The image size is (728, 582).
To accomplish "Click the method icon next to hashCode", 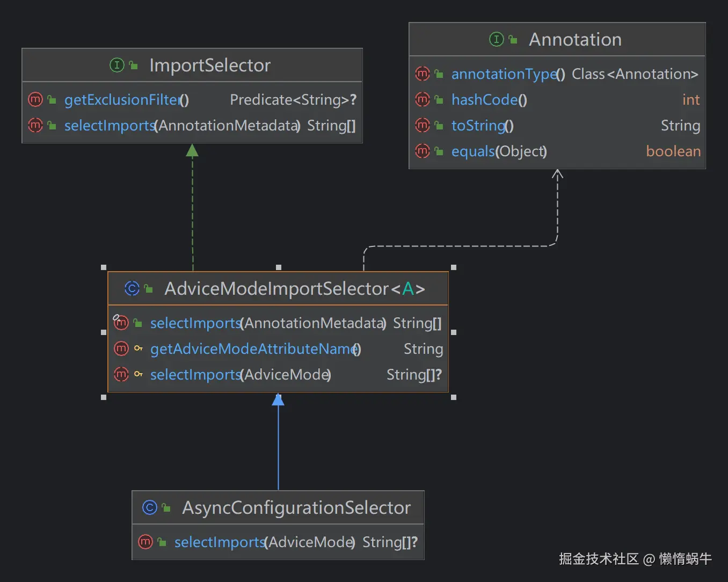I will [423, 99].
